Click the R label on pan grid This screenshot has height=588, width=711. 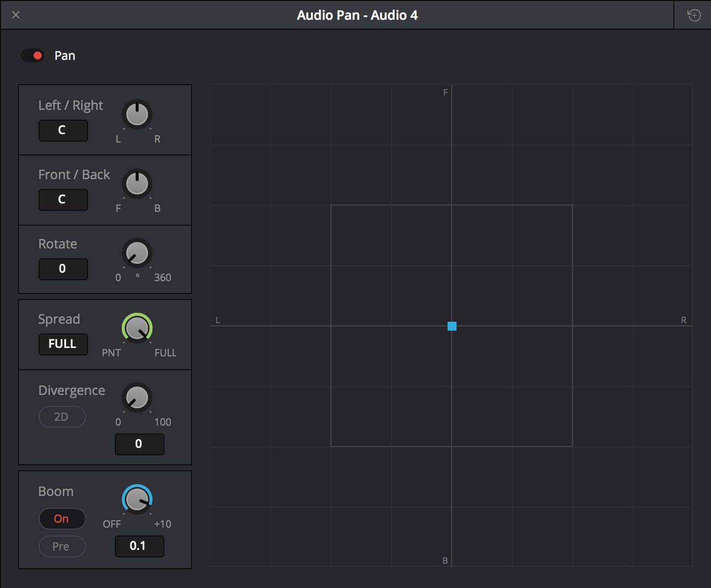pos(684,320)
